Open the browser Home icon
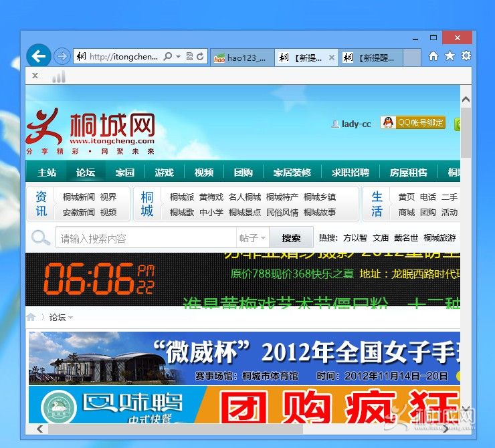The image size is (495, 448). (x=433, y=56)
